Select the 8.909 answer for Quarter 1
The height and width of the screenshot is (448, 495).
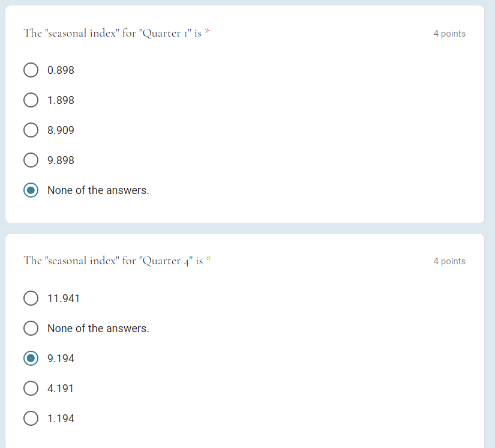(x=31, y=130)
